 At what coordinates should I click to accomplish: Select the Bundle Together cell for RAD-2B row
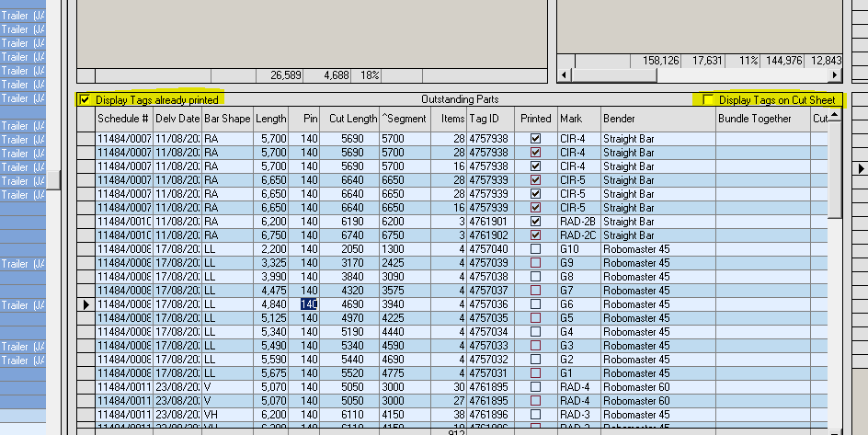coord(760,222)
